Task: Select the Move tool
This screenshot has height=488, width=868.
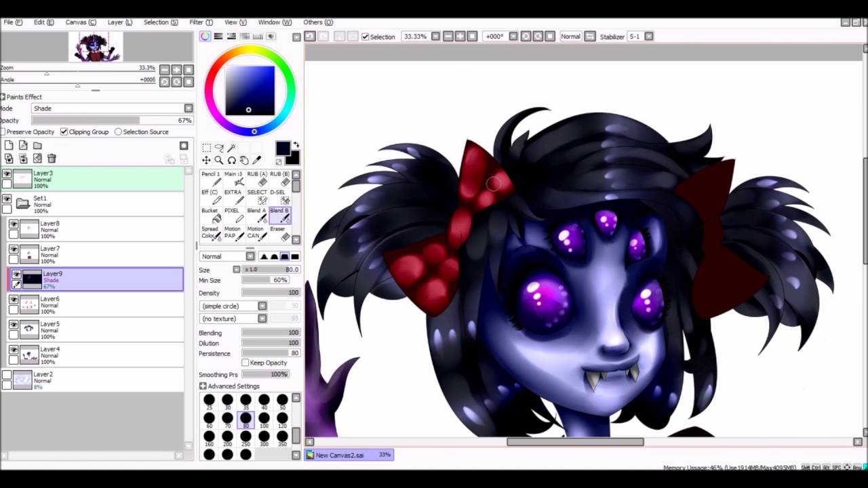Action: click(206, 161)
